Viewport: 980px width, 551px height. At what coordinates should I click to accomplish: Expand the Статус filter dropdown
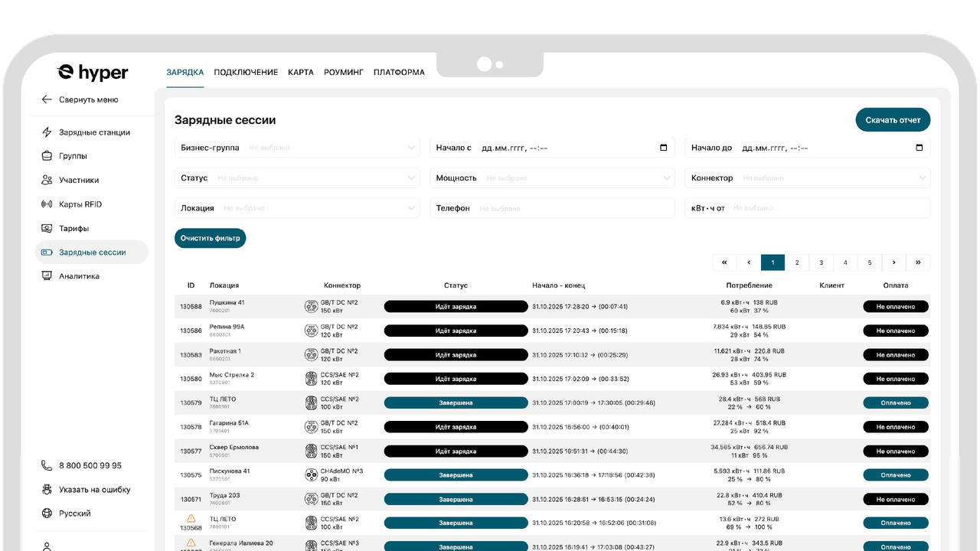[297, 178]
